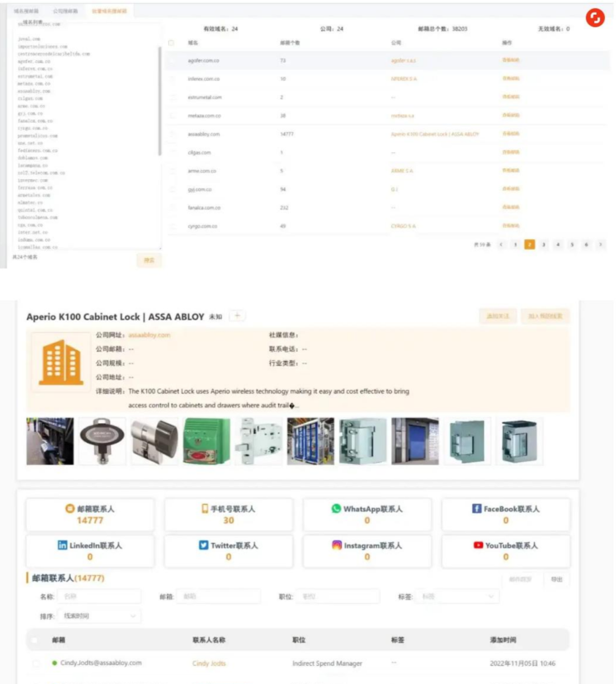The image size is (616, 684).
Task: Click the Cindy.Jodts@assaabloy.com email address
Action: (101, 663)
